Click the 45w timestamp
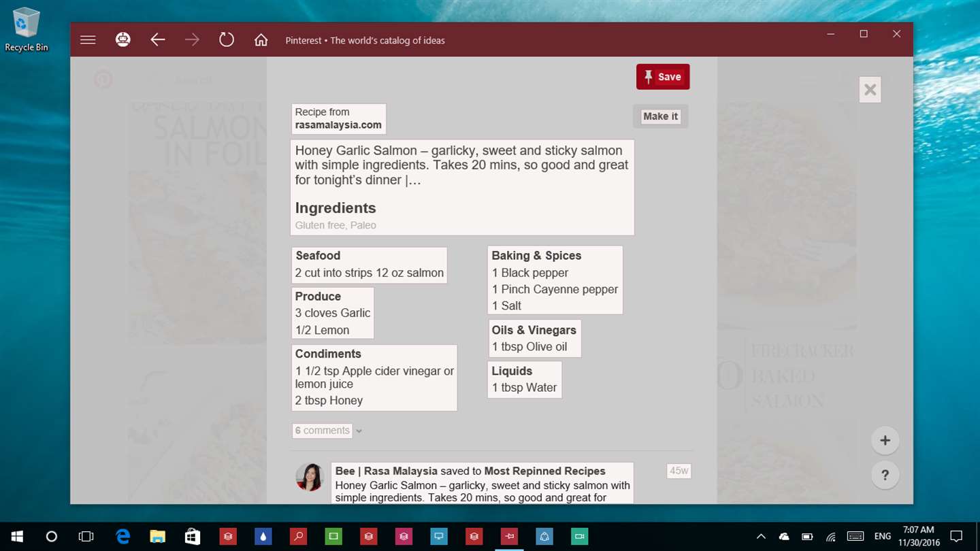 point(679,471)
